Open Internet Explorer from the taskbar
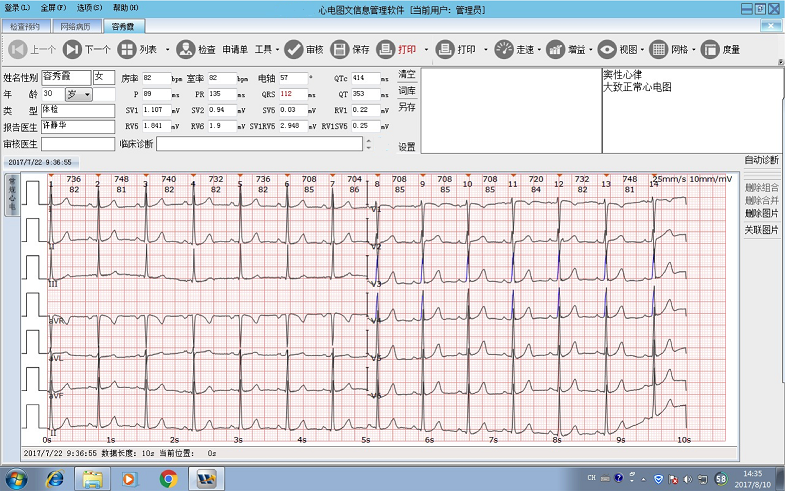 pyautogui.click(x=55, y=479)
